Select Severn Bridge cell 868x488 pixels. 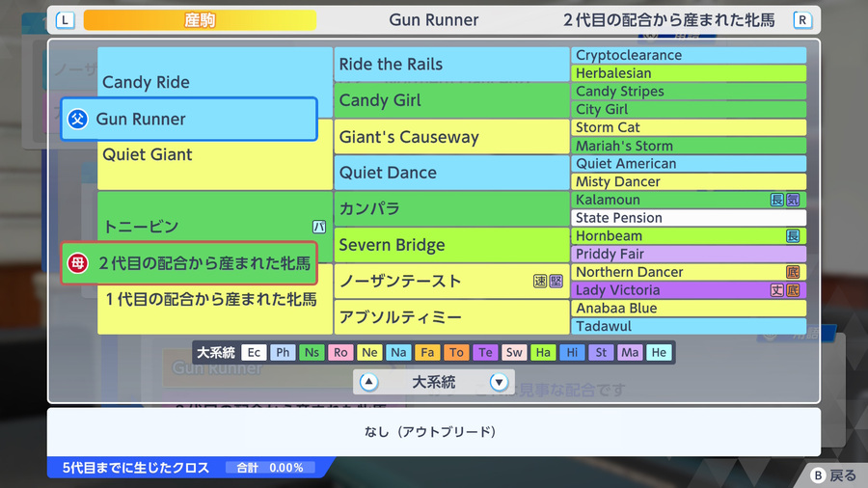451,245
